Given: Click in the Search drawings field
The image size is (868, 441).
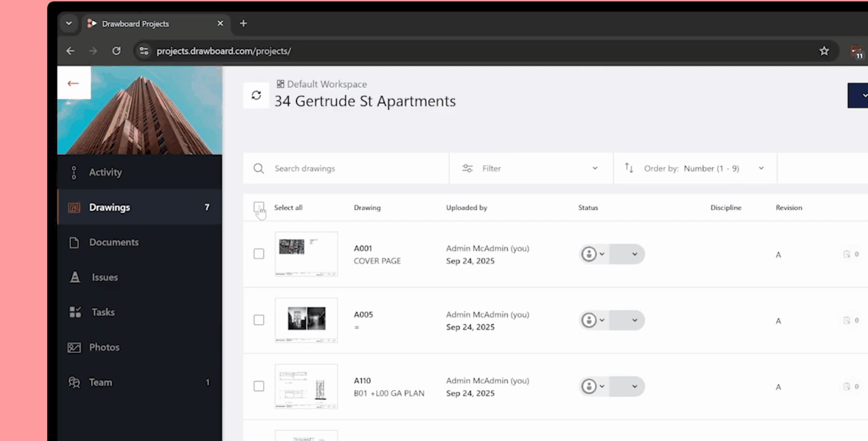Looking at the screenshot, I should [346, 168].
